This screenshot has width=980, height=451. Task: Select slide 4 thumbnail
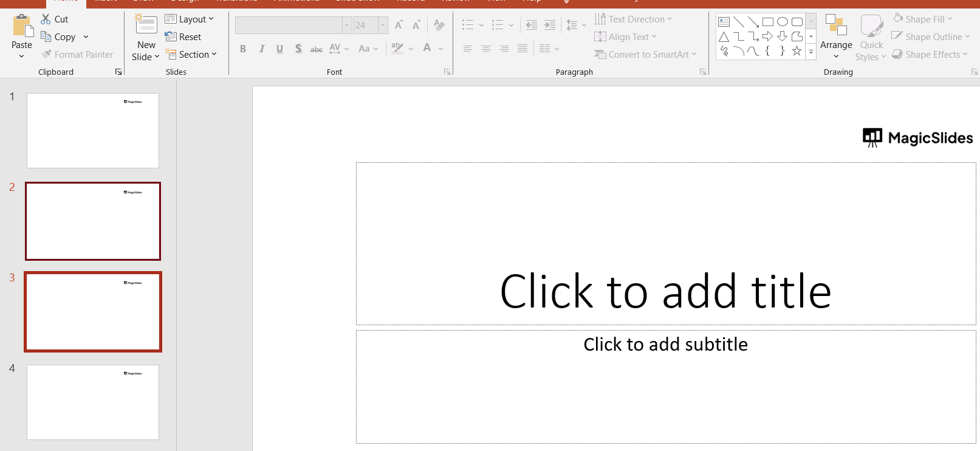(93, 402)
